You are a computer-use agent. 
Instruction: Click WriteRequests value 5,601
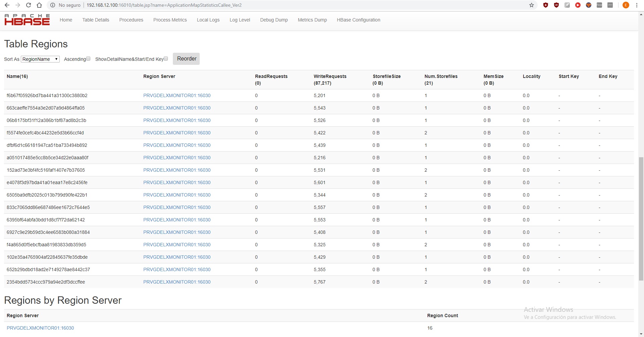pos(319,182)
